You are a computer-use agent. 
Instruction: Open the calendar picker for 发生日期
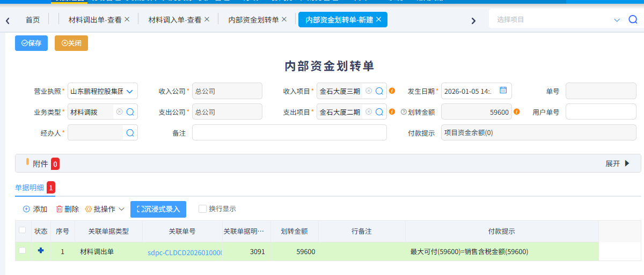pos(503,91)
